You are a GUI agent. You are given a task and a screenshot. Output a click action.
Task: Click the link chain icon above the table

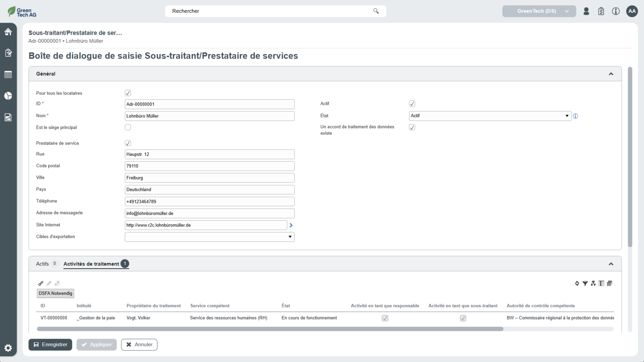[41, 283]
